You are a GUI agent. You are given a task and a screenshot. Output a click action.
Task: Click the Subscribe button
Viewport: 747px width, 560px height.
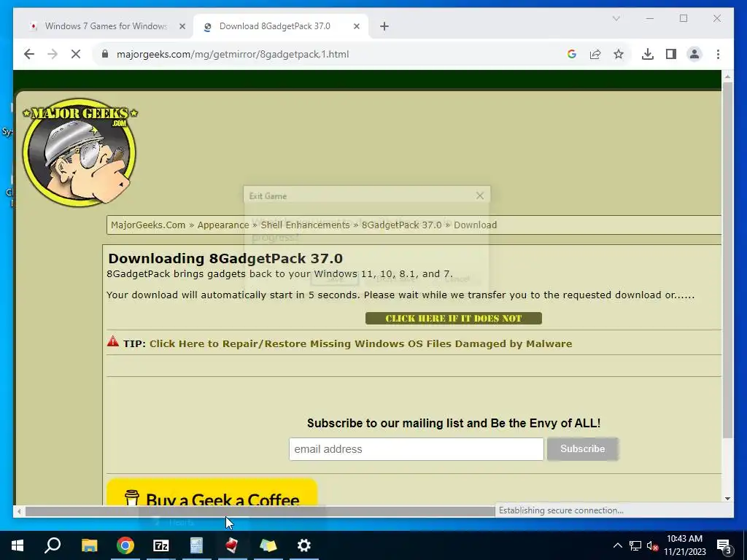583,449
